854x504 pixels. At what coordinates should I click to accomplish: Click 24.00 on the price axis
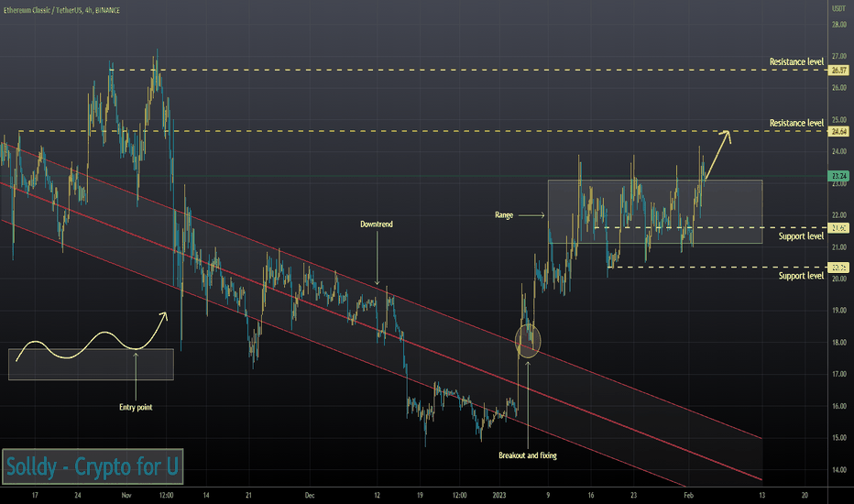tap(838, 151)
